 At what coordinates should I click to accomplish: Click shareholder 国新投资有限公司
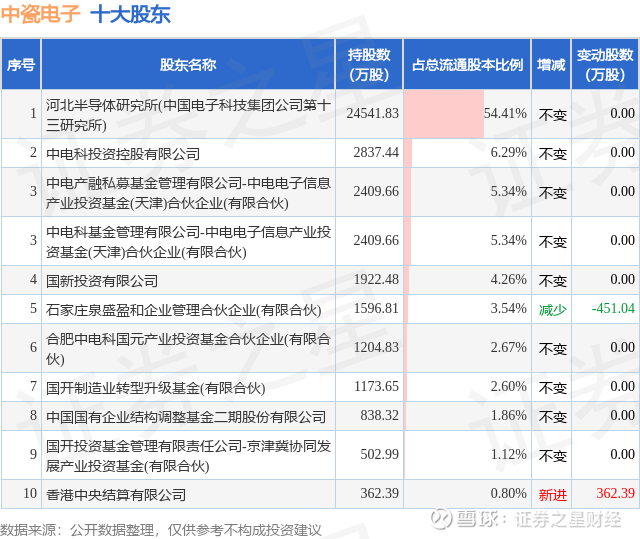click(x=102, y=281)
